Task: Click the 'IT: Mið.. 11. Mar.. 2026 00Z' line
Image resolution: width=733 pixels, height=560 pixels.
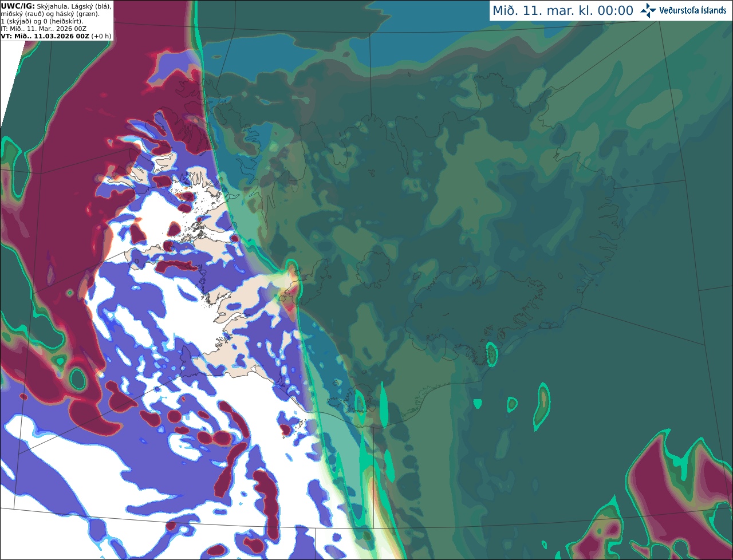Action: coord(44,29)
